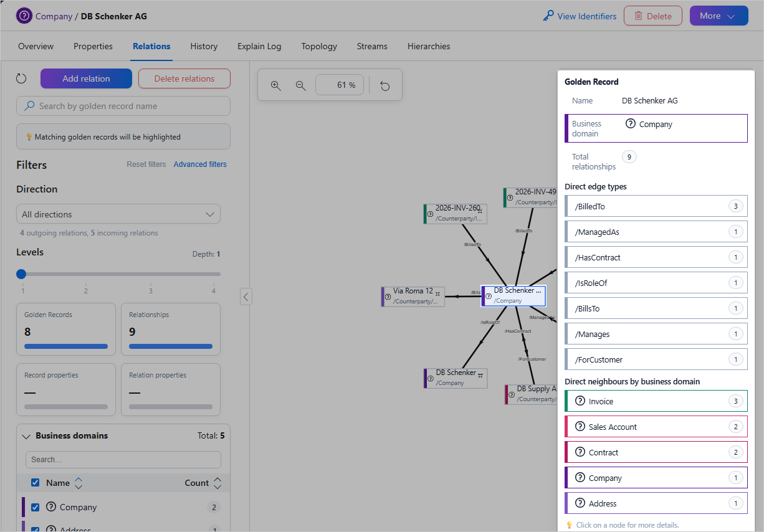The height and width of the screenshot is (532, 764).
Task: Sort business domains by Name arrows
Action: (x=79, y=483)
